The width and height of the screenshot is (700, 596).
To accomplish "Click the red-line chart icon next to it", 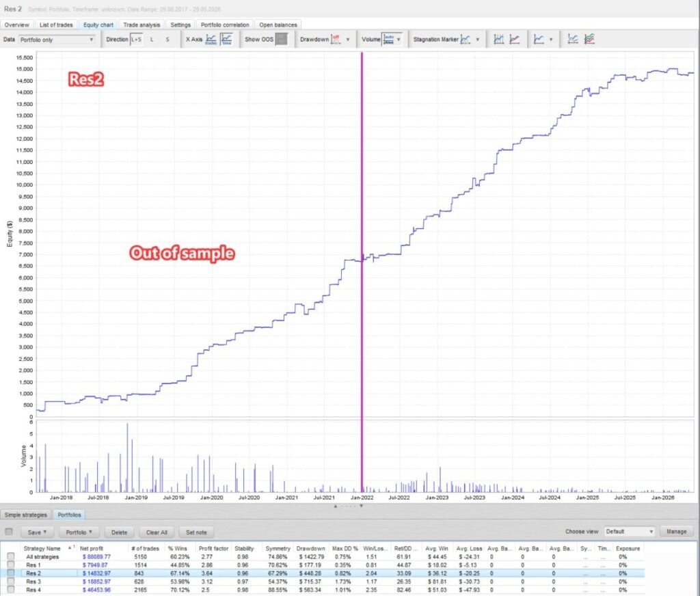I will tap(514, 40).
